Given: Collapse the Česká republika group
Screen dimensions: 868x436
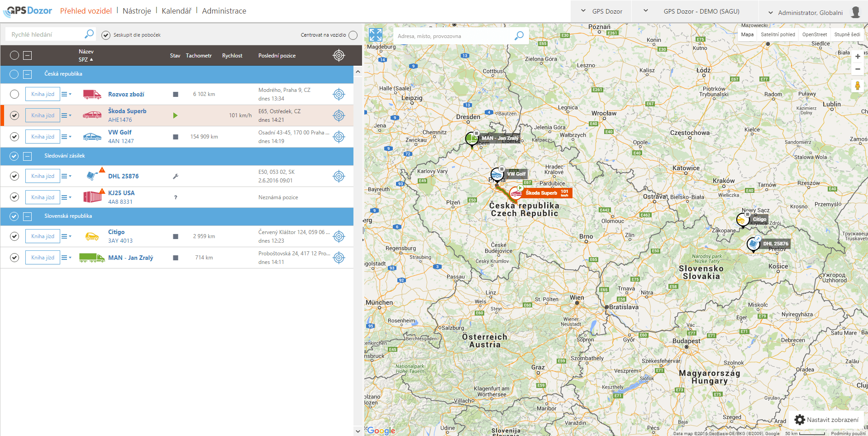Looking at the screenshot, I should (x=28, y=74).
